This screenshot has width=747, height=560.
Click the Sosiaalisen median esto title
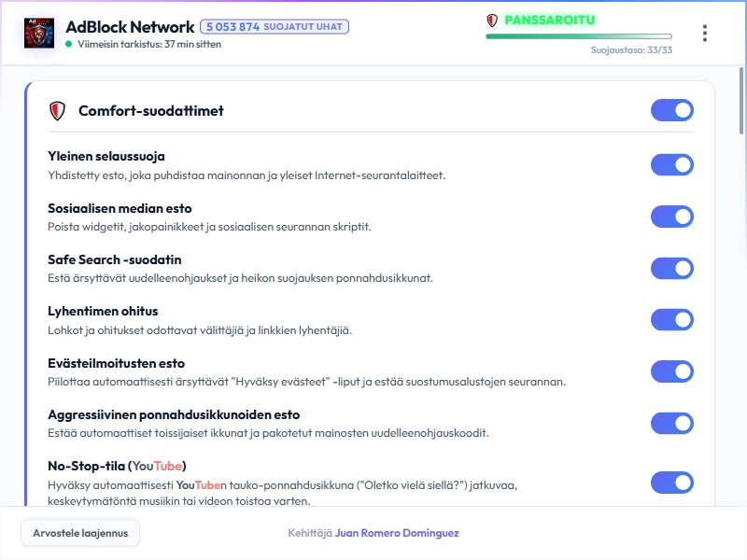120,208
